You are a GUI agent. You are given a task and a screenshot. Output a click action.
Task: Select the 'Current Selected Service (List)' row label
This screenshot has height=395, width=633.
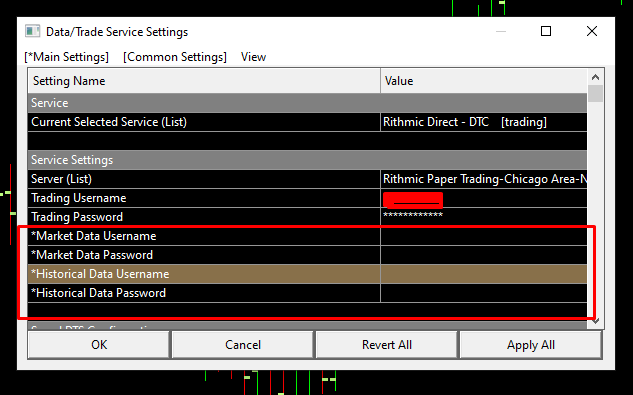coord(109,122)
